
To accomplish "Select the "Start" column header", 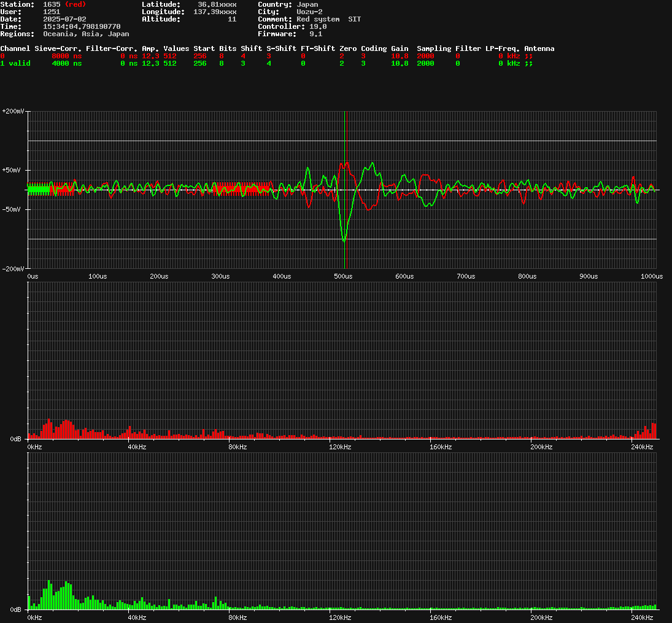I will coord(204,48).
